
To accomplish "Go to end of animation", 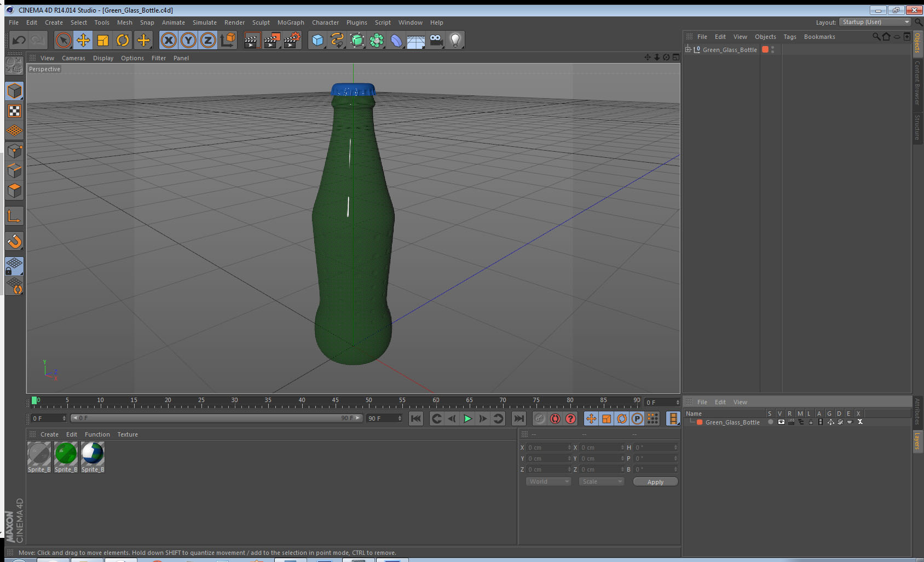I will [518, 418].
